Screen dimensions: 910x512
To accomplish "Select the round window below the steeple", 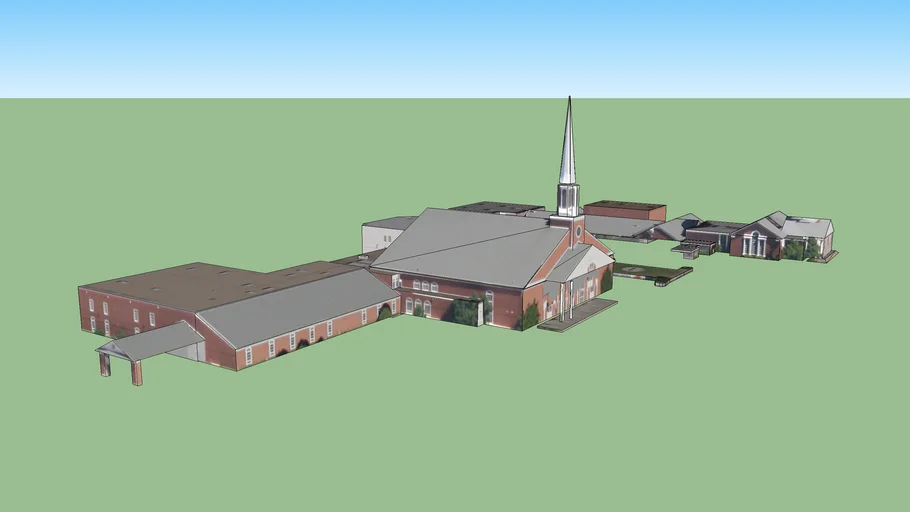I will (578, 231).
